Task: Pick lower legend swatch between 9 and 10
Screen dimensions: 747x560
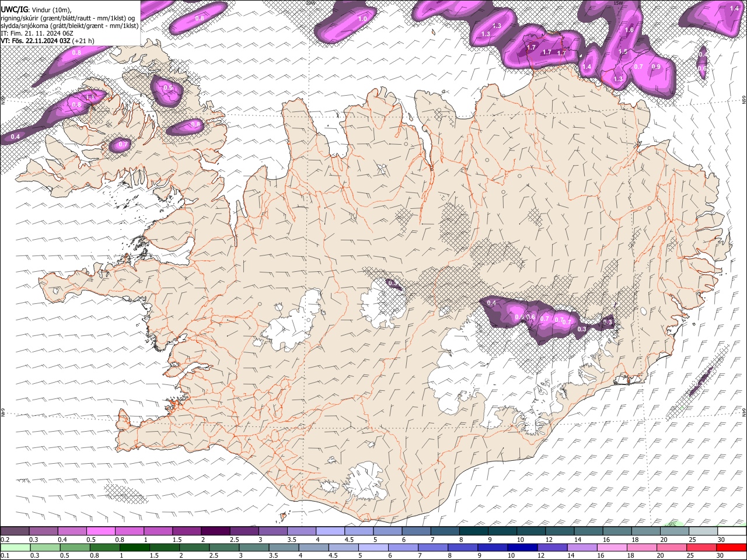Action: tap(493, 547)
